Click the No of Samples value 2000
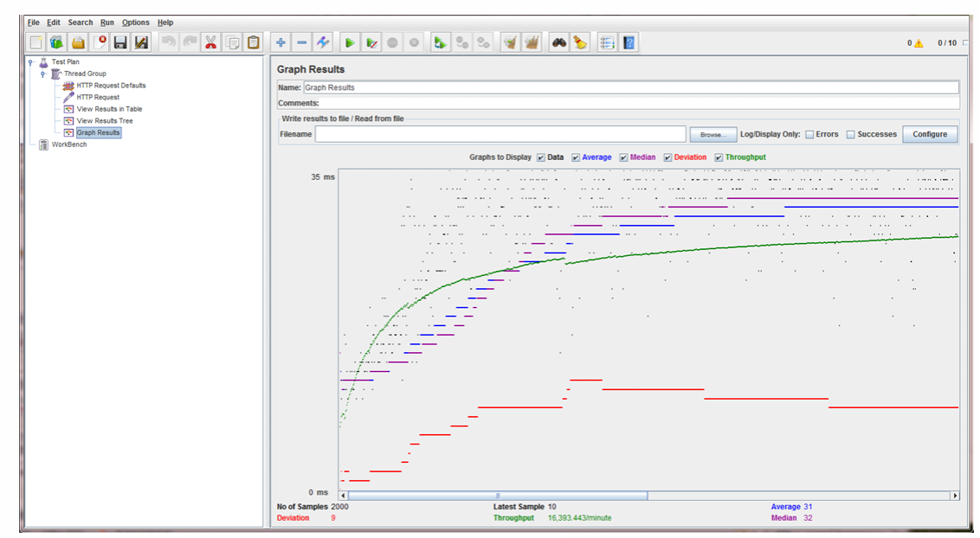The image size is (980, 538). tap(339, 507)
